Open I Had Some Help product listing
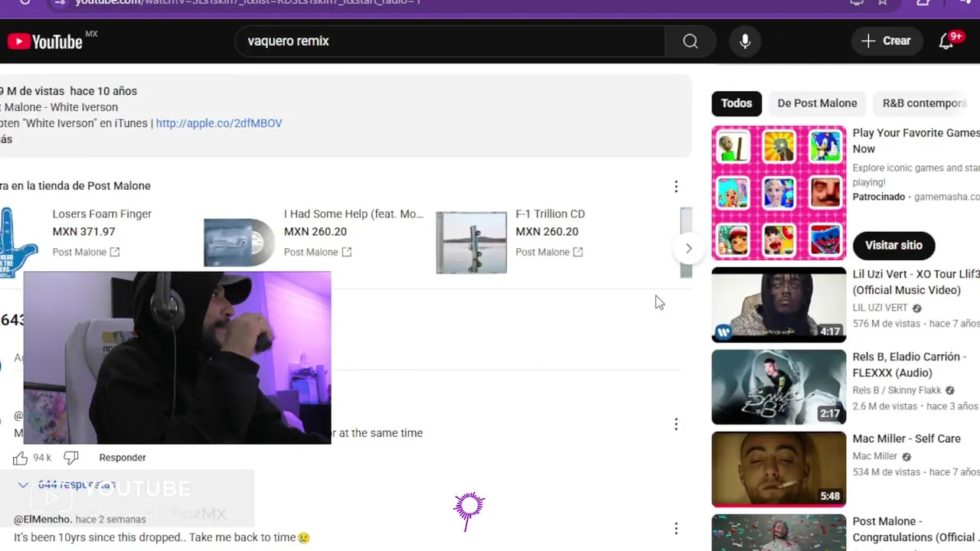 pos(353,214)
